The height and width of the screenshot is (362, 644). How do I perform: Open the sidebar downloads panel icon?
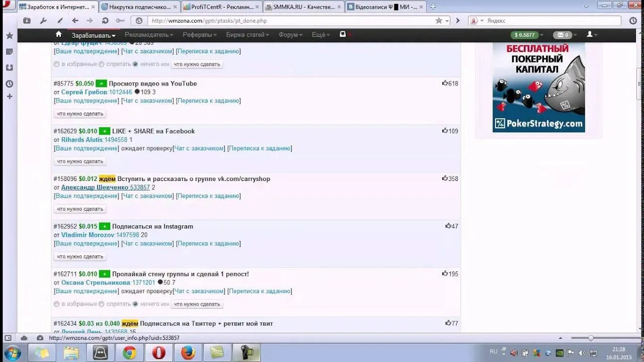pyautogui.click(x=9, y=67)
